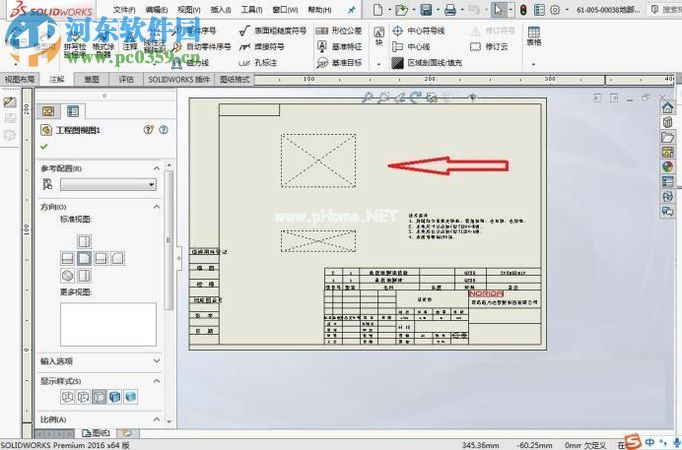The image size is (682, 450).
Task: Open Appearances color ball in task pane
Action: (x=667, y=167)
